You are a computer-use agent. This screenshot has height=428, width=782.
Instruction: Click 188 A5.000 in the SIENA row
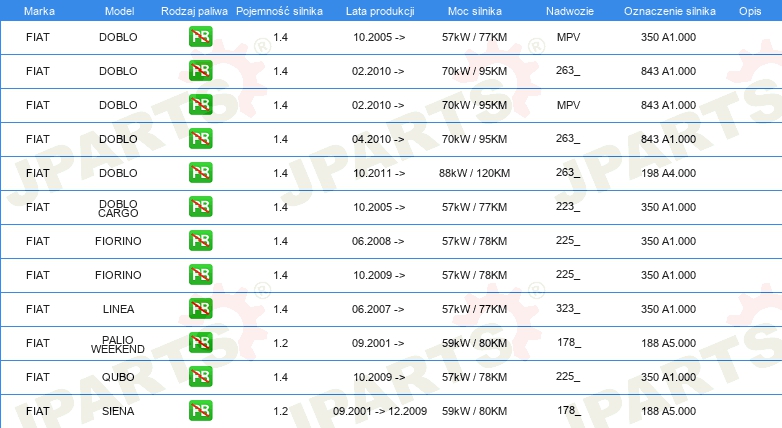tap(668, 411)
